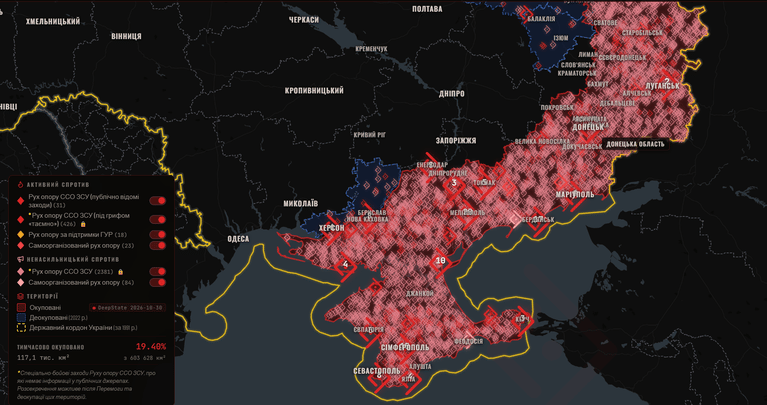Viewport: 767px width, 405px height.
Task: Click the МАРІУПОЛЬ city label
Action: (x=575, y=194)
